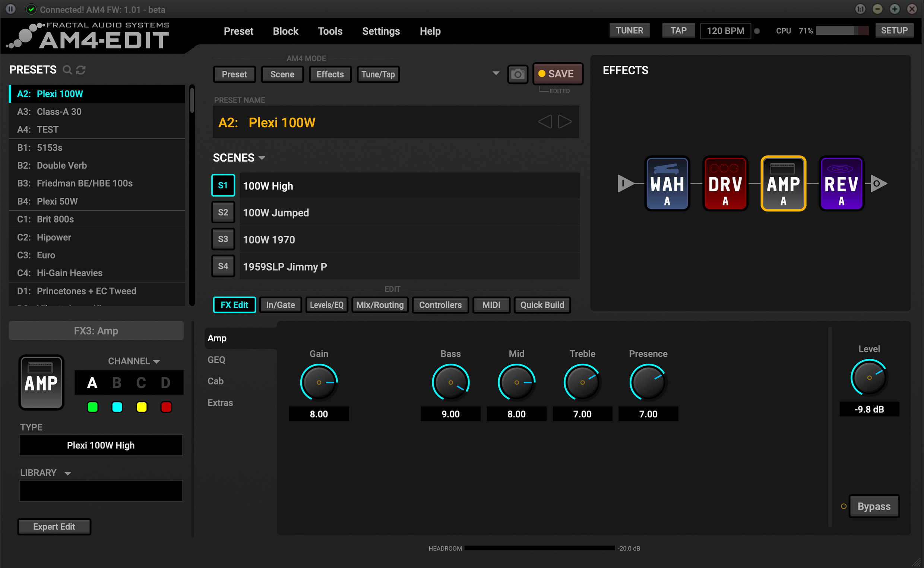924x568 pixels.
Task: Refresh the presets list
Action: tap(80, 70)
